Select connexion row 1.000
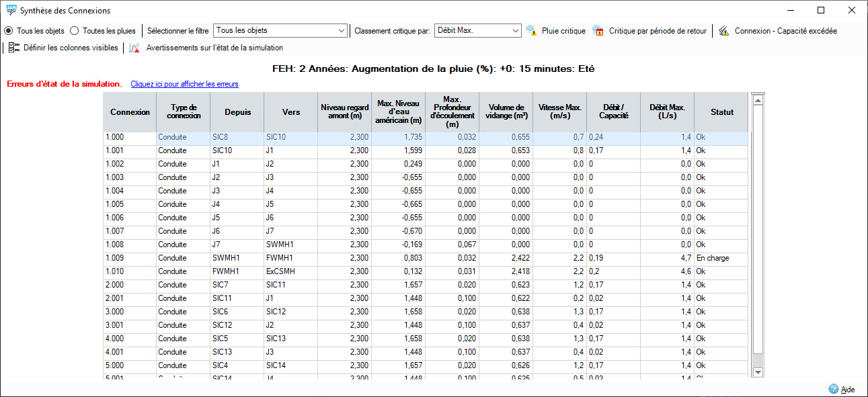Image resolution: width=868 pixels, height=397 pixels. pyautogui.click(x=426, y=137)
